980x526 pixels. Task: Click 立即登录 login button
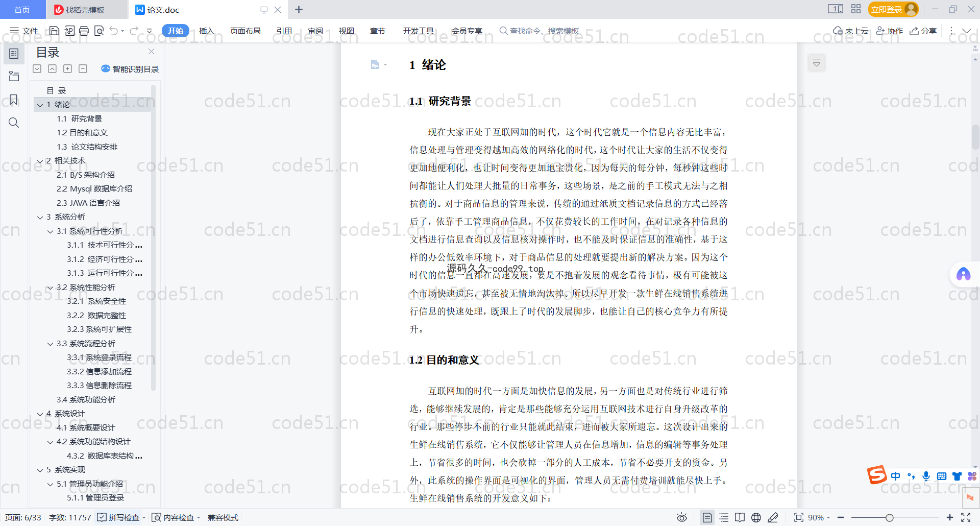tap(893, 9)
